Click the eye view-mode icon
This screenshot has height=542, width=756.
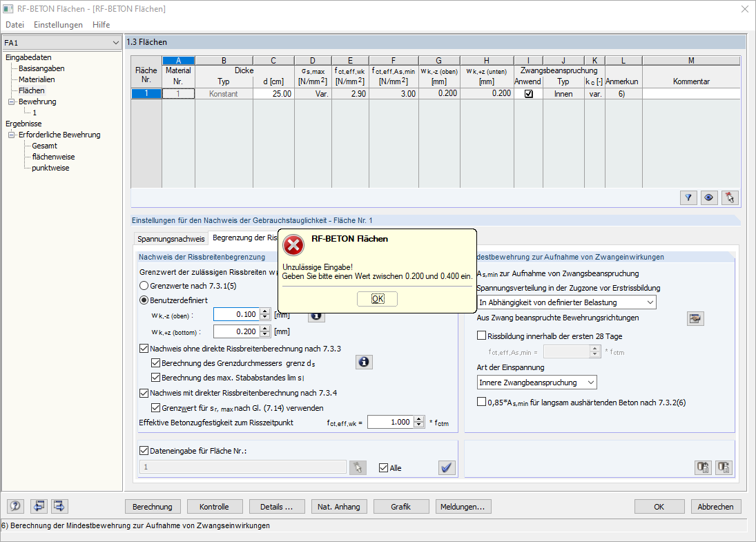[x=709, y=197]
